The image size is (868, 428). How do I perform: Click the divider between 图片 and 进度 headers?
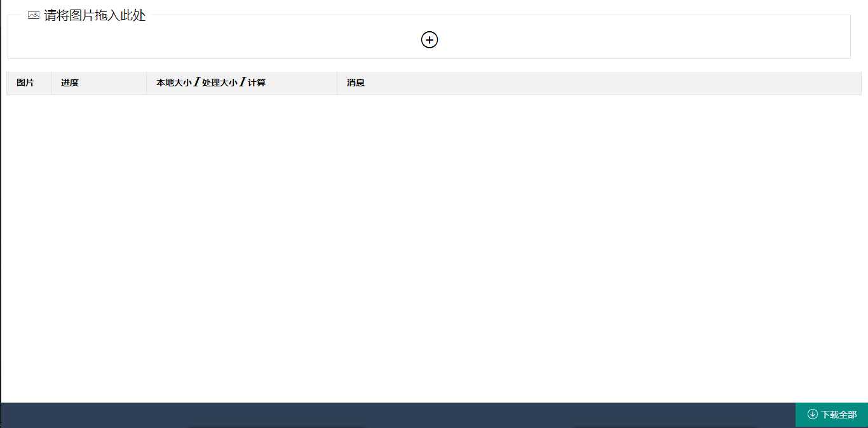[x=51, y=83]
